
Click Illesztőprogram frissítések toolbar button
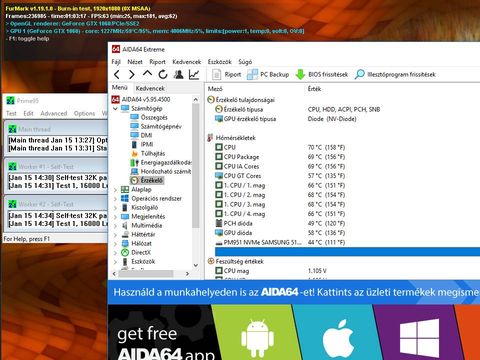[395, 74]
